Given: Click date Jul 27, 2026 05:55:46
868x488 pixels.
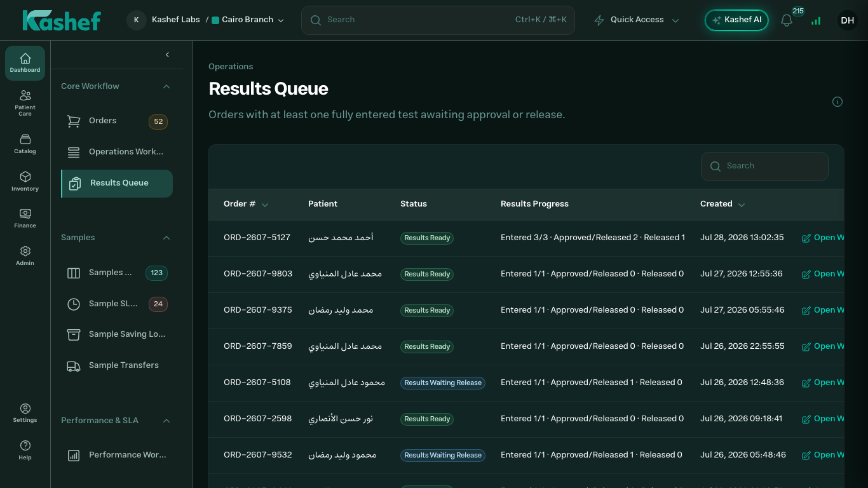Looking at the screenshot, I should 742,310.
